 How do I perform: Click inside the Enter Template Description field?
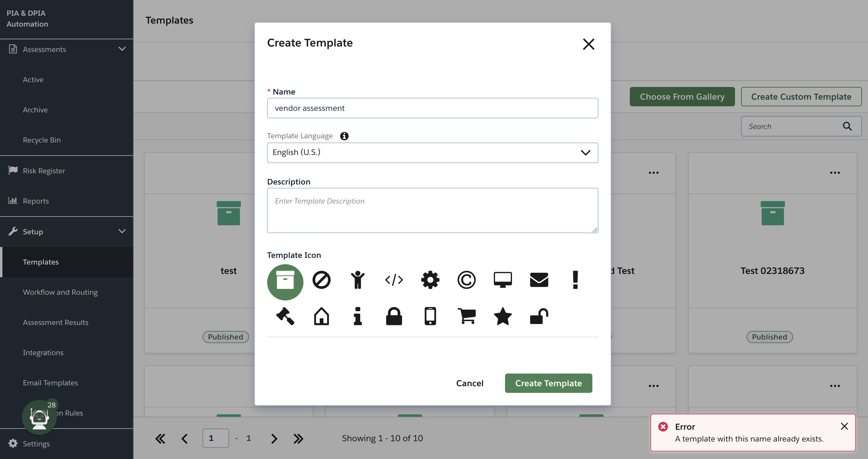432,210
